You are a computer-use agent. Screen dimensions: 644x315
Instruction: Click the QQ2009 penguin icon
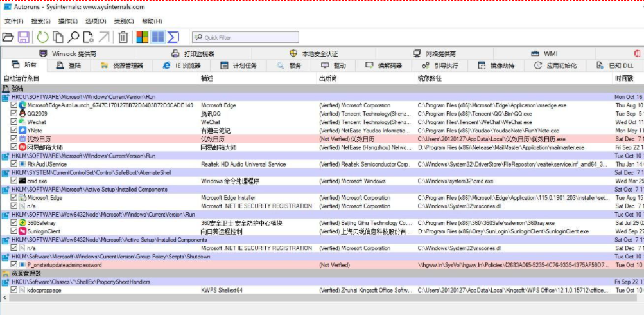(22, 114)
